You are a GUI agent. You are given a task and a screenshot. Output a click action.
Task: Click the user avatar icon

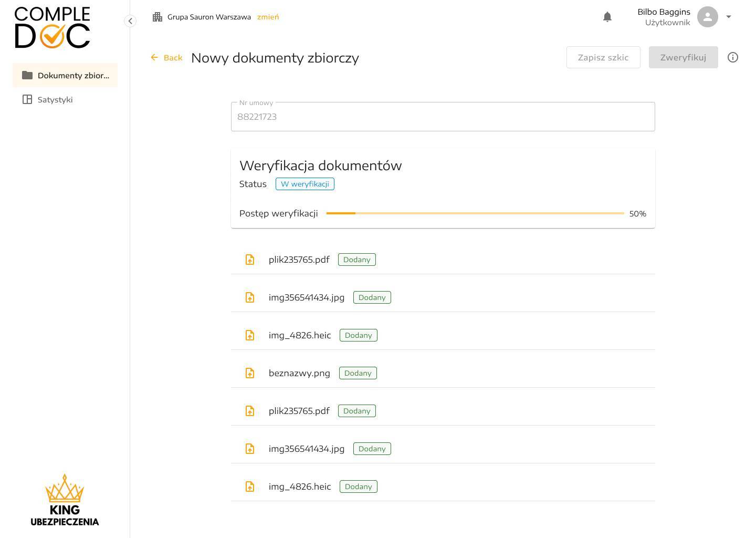click(x=707, y=17)
